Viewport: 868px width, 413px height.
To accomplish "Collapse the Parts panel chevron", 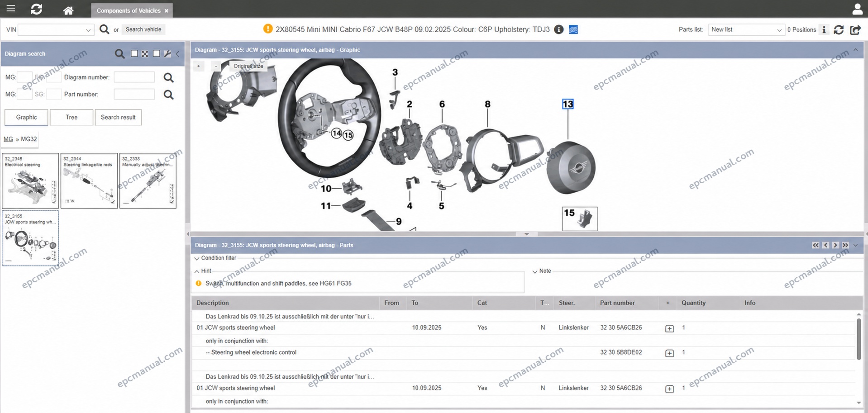I will click(855, 245).
